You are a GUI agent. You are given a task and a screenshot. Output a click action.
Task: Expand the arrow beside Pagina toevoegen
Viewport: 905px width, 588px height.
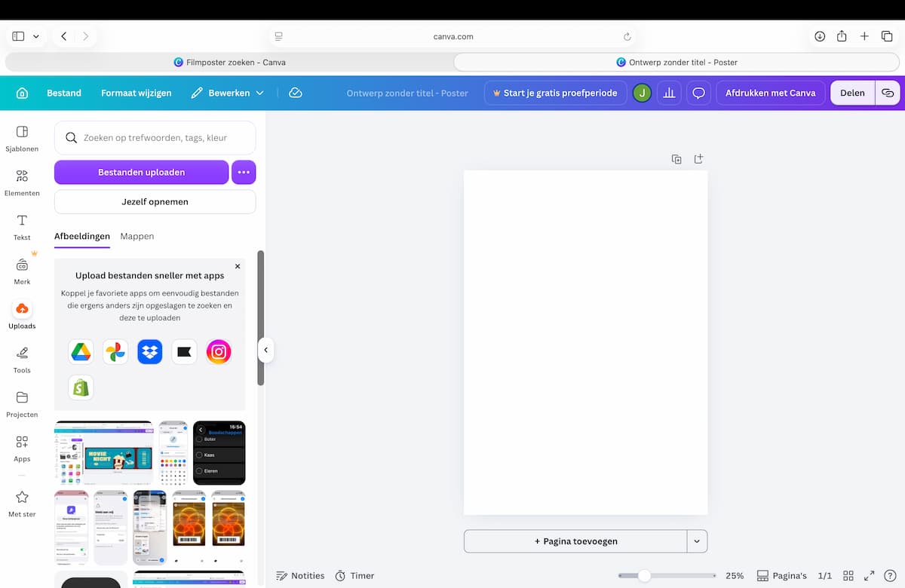coord(697,541)
